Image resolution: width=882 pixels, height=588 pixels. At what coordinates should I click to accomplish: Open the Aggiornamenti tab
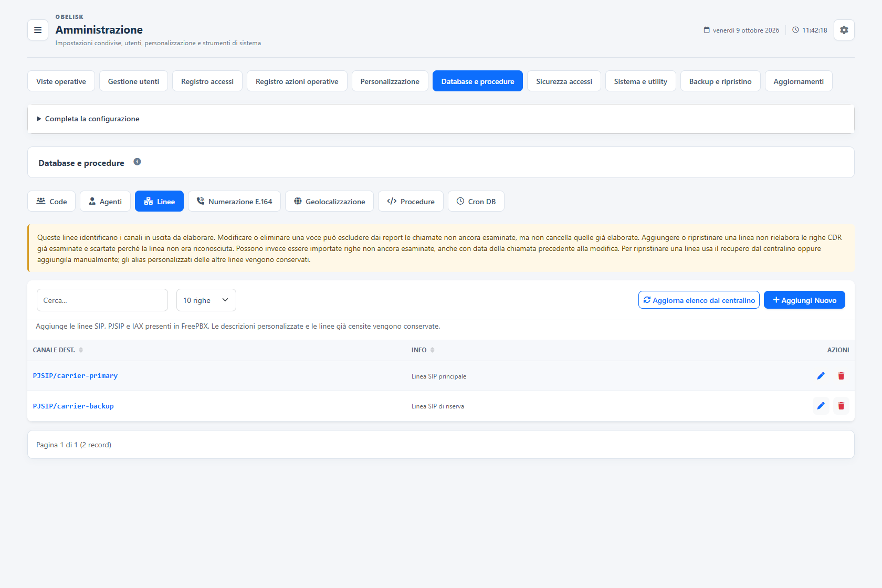(x=799, y=81)
